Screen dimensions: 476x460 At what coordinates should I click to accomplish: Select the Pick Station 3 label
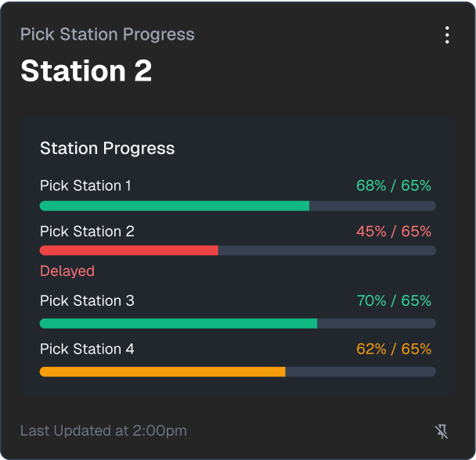click(x=87, y=301)
